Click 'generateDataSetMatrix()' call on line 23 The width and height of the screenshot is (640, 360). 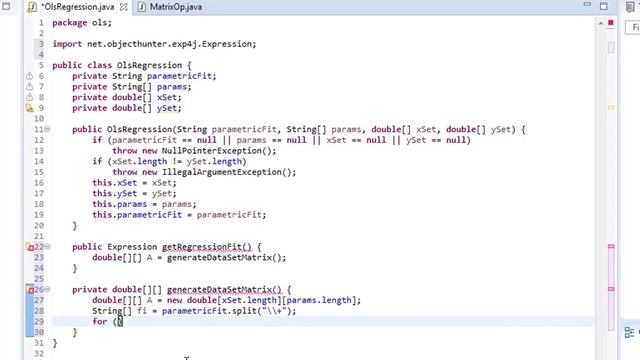[x=224, y=258]
